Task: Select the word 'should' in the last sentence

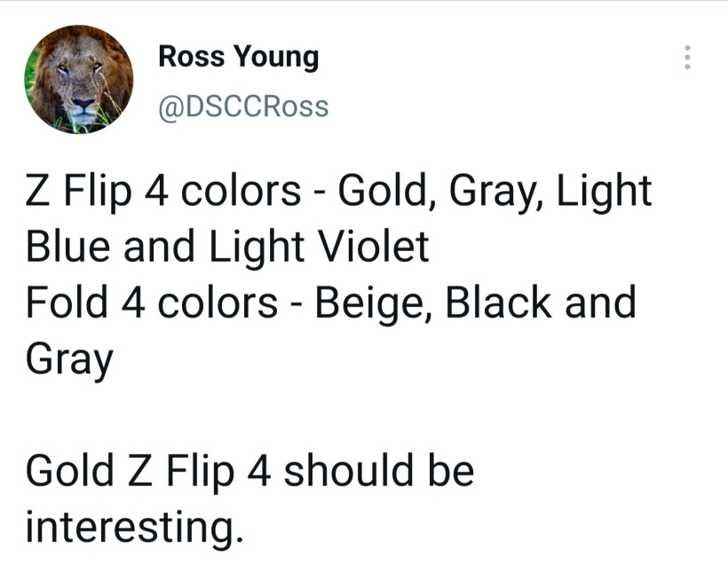Action: tap(348, 470)
